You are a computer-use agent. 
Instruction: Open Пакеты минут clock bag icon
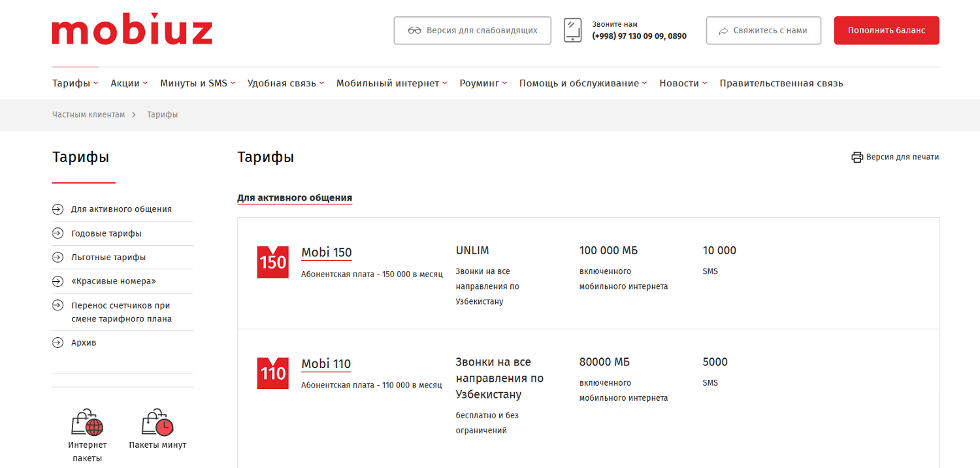[x=157, y=422]
